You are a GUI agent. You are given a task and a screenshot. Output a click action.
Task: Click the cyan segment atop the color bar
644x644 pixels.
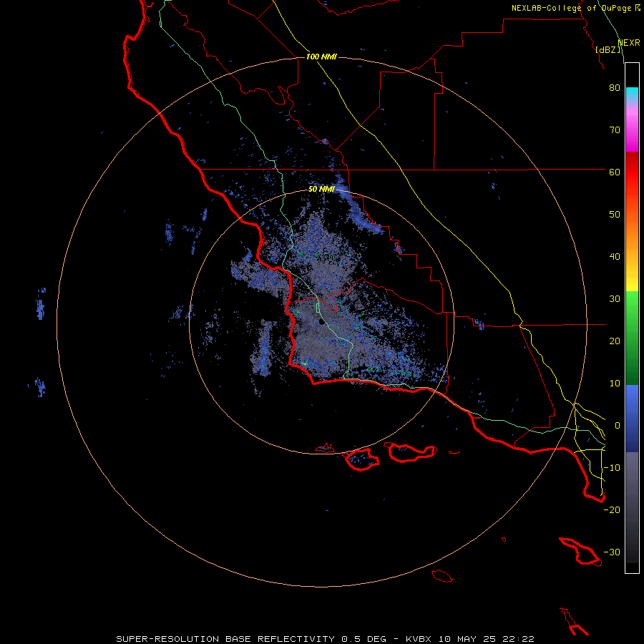(632, 92)
